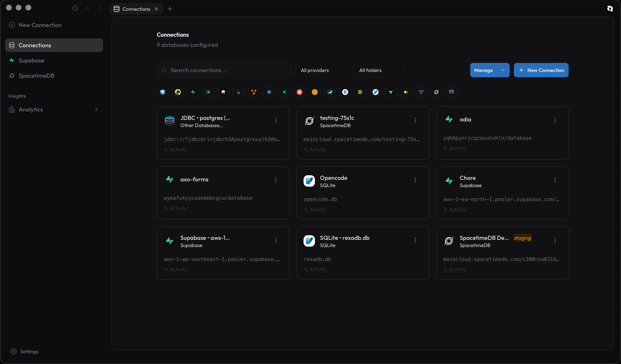
Task: Open options menu for Supabase aws-1 card
Action: click(276, 240)
